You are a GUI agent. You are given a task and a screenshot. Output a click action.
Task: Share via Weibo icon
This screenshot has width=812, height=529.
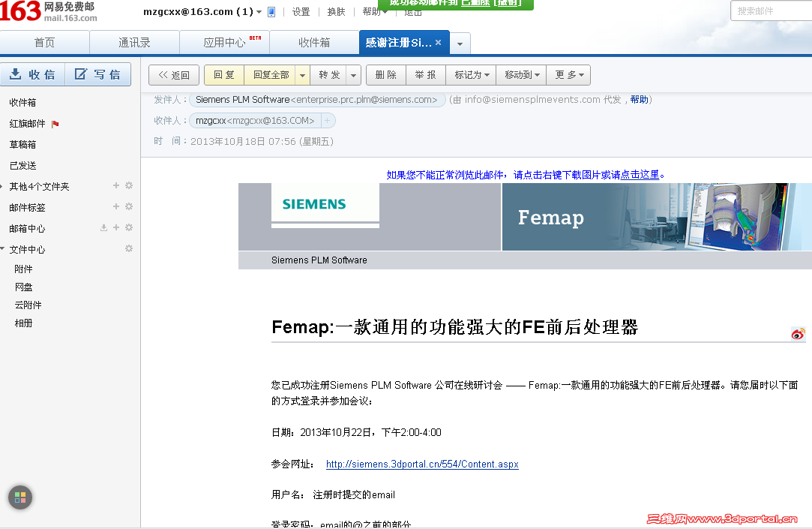(798, 334)
